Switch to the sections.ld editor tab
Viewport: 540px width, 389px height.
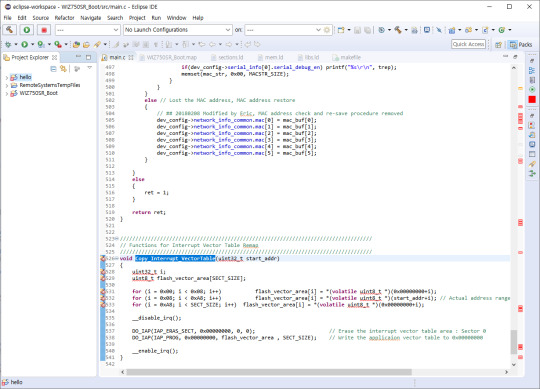click(x=227, y=57)
